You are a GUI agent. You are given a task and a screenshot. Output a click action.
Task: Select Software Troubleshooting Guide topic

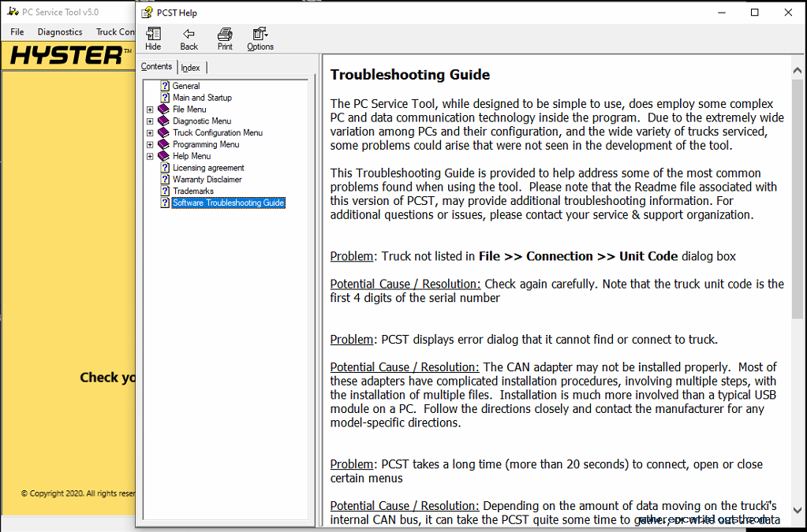point(228,203)
